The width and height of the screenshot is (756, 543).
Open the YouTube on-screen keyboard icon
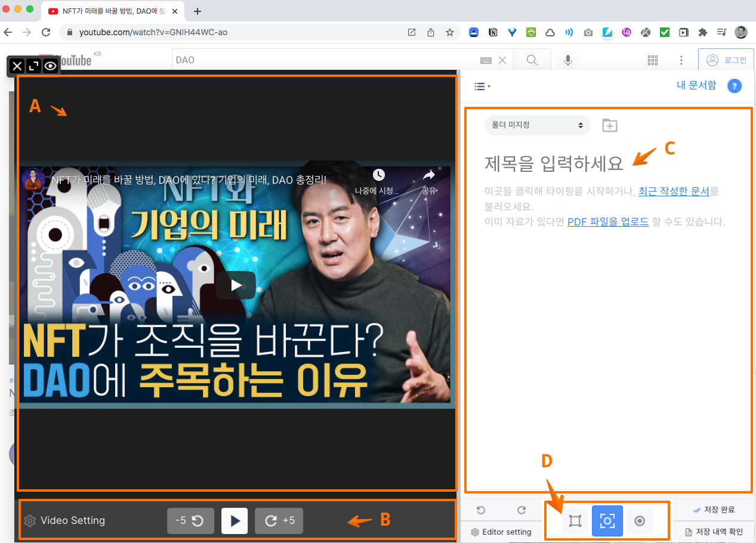(x=486, y=60)
